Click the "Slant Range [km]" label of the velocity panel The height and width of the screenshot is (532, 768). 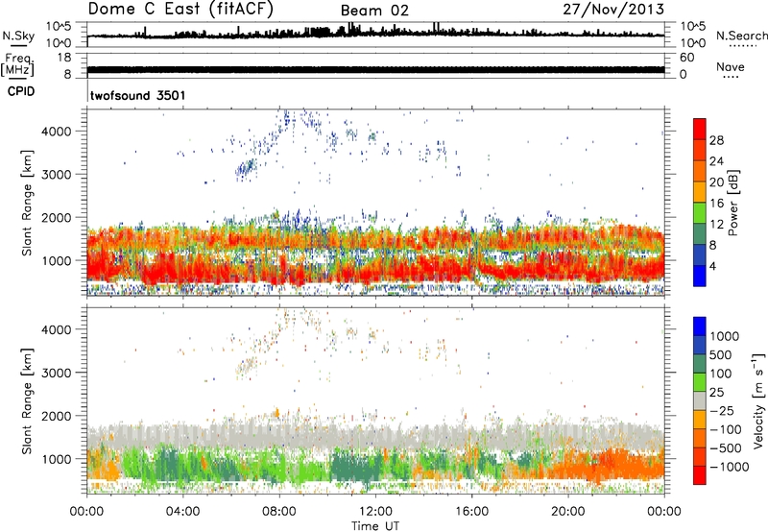[27, 400]
